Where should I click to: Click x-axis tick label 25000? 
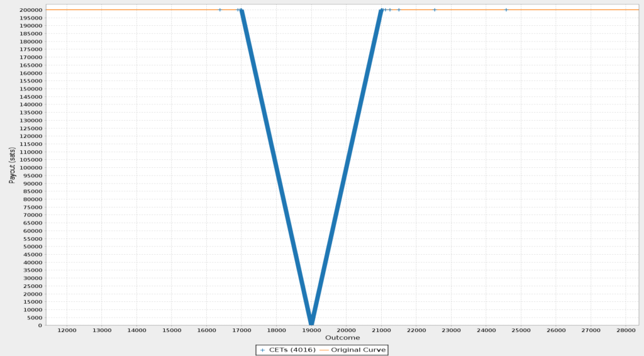(521, 330)
